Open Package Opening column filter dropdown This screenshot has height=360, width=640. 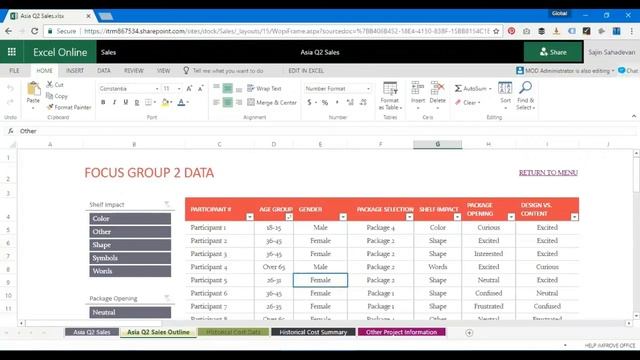pyautogui.click(x=511, y=217)
